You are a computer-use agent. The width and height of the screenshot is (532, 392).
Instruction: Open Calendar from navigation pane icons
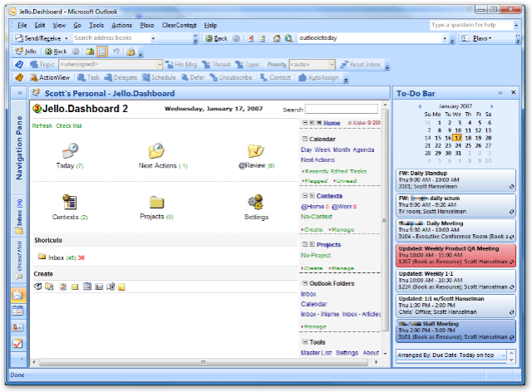[17, 311]
